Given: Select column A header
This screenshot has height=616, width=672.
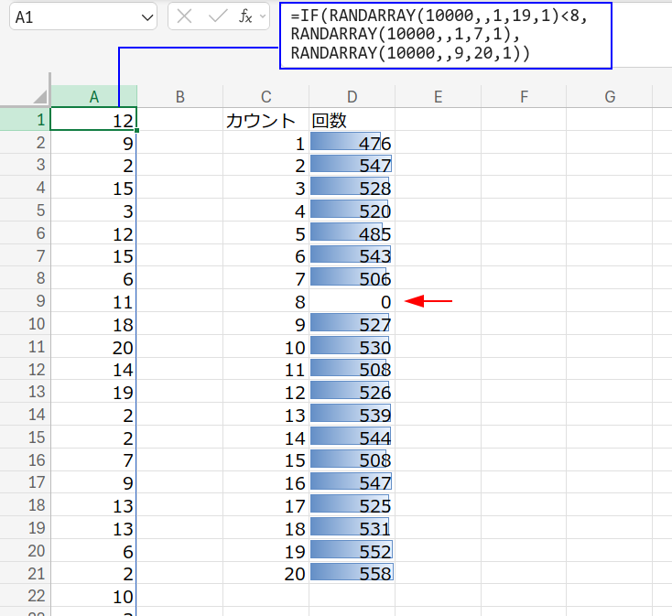Looking at the screenshot, I should [x=93, y=97].
